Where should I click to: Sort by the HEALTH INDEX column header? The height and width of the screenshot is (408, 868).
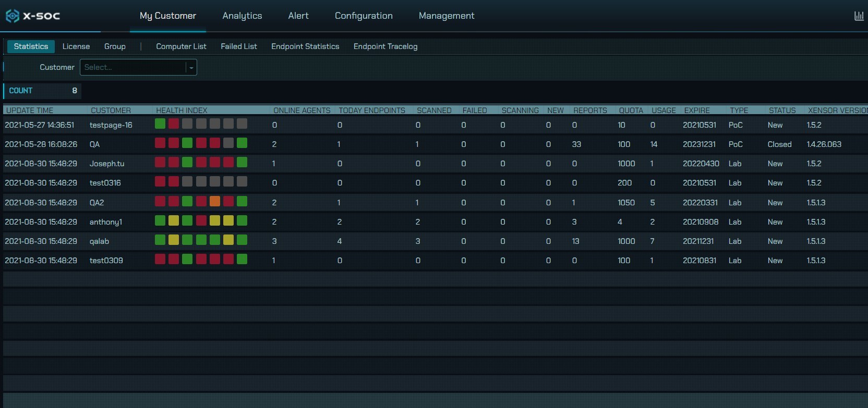[182, 110]
